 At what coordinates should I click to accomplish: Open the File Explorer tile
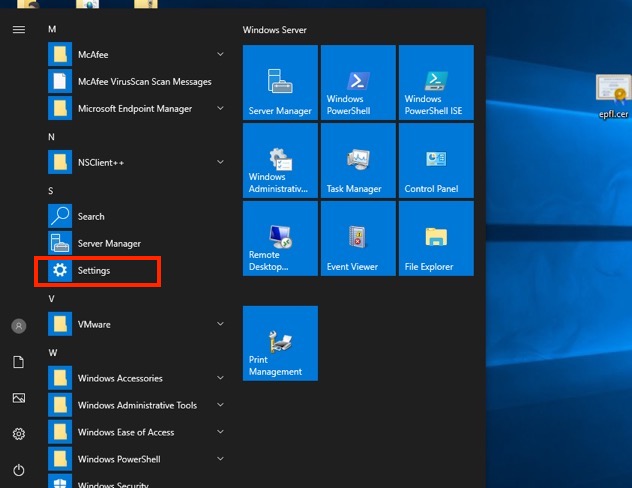coord(436,239)
